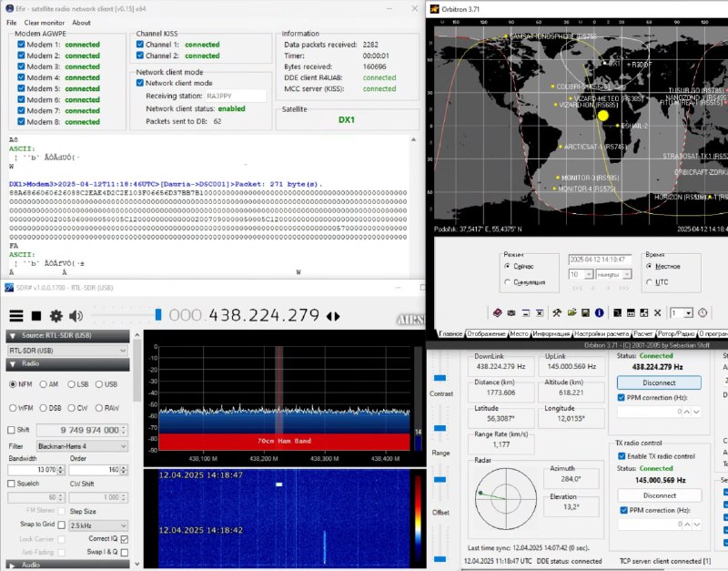Click the open folder icon in Orbitron
The height and width of the screenshot is (571, 728).
point(571,312)
